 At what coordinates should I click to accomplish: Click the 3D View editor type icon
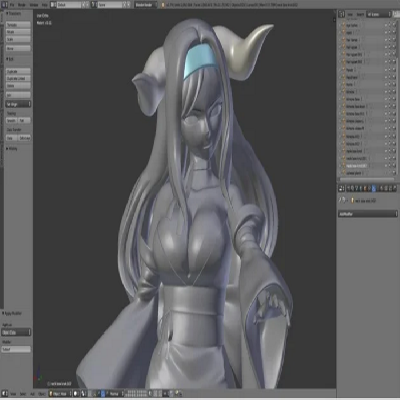[5, 393]
